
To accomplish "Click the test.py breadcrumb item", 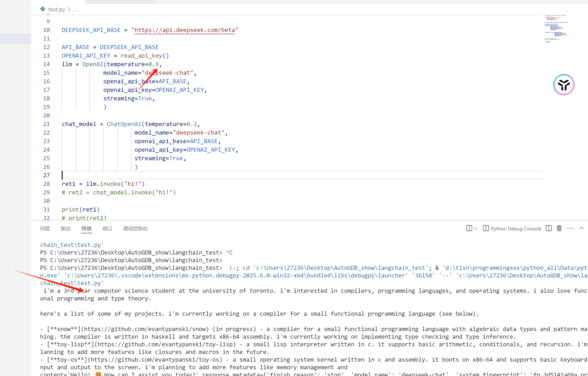I will click(57, 9).
